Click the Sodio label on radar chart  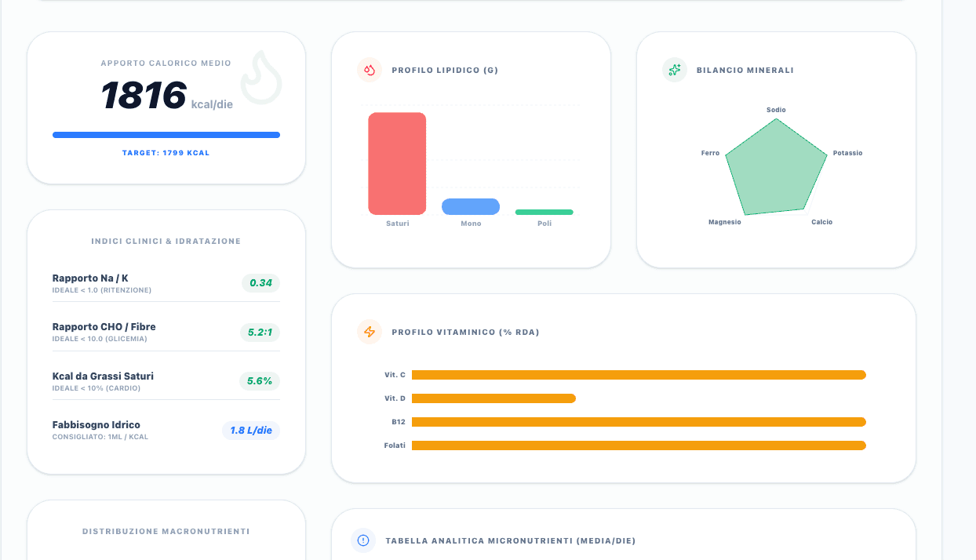[x=777, y=110]
